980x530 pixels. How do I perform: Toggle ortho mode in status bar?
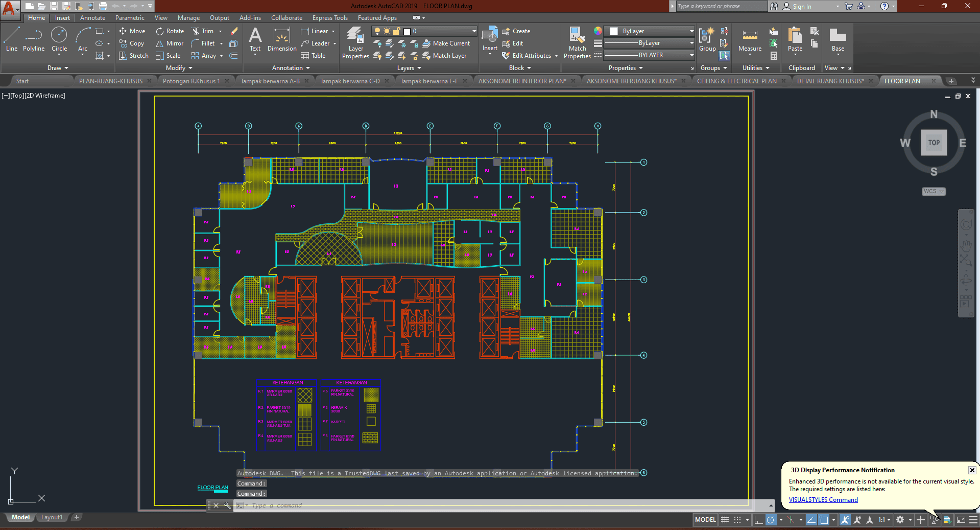pyautogui.click(x=758, y=520)
